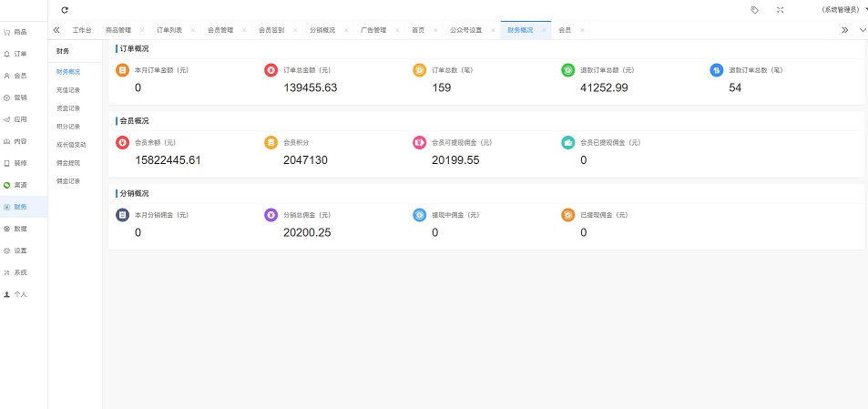Screen dimensions: 868x409
Task: Switch to the 订单列表 tab
Action: (x=168, y=30)
